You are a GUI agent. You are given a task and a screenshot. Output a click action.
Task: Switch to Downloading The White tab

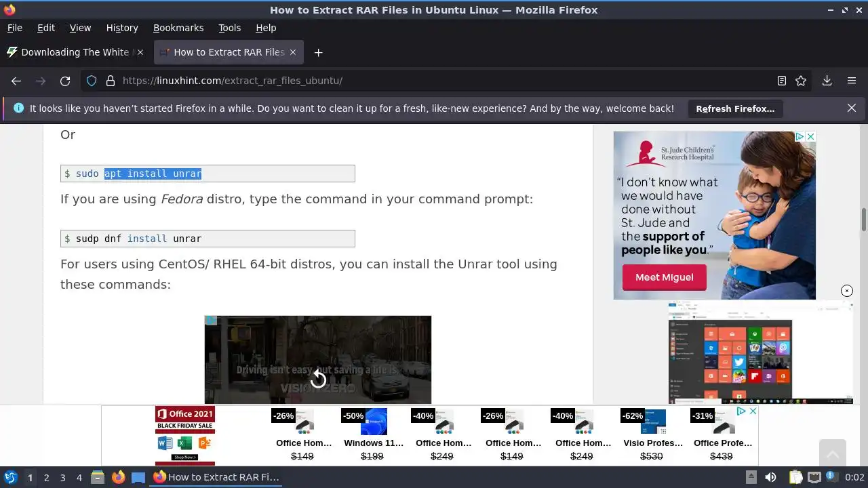click(75, 52)
